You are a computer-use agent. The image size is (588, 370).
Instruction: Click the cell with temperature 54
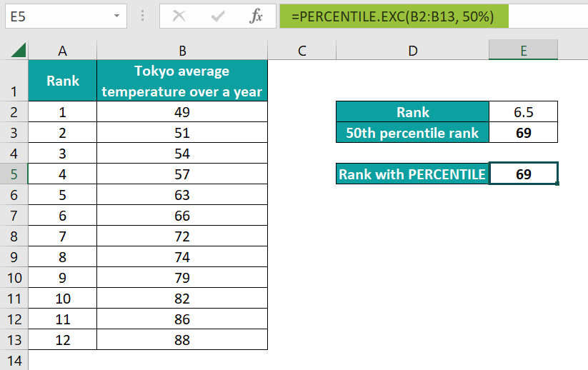(x=182, y=153)
